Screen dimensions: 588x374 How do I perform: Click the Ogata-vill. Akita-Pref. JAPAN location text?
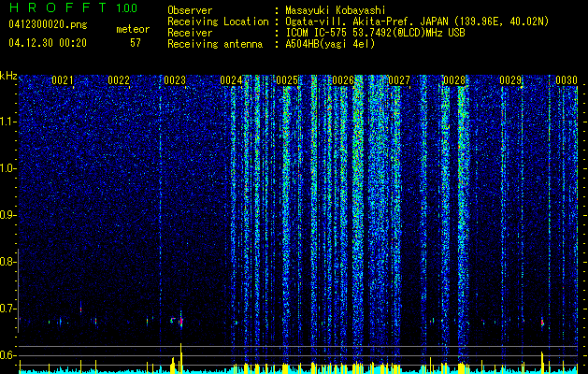point(417,22)
